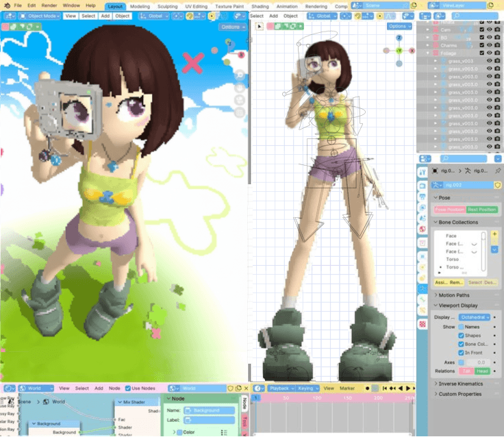Play the animation in reverse
The image size is (504, 437).
click(x=400, y=388)
